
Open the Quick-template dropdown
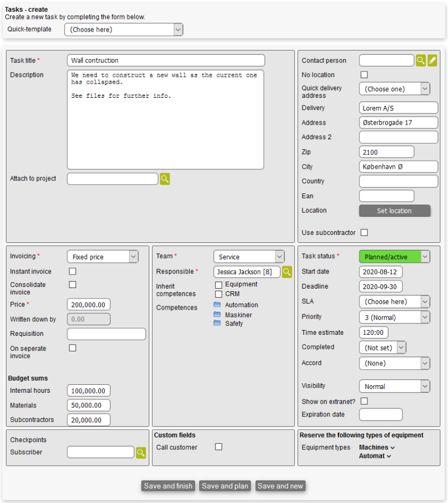point(124,30)
